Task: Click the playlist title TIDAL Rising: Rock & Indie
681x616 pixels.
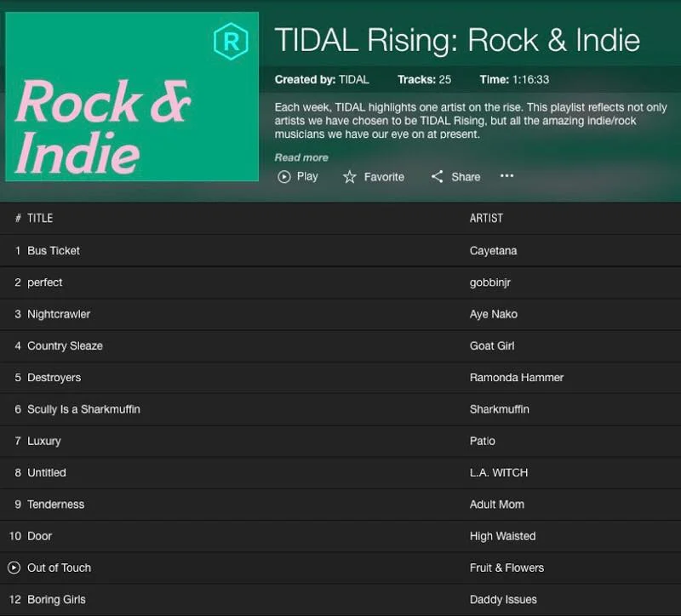Action: [457, 40]
